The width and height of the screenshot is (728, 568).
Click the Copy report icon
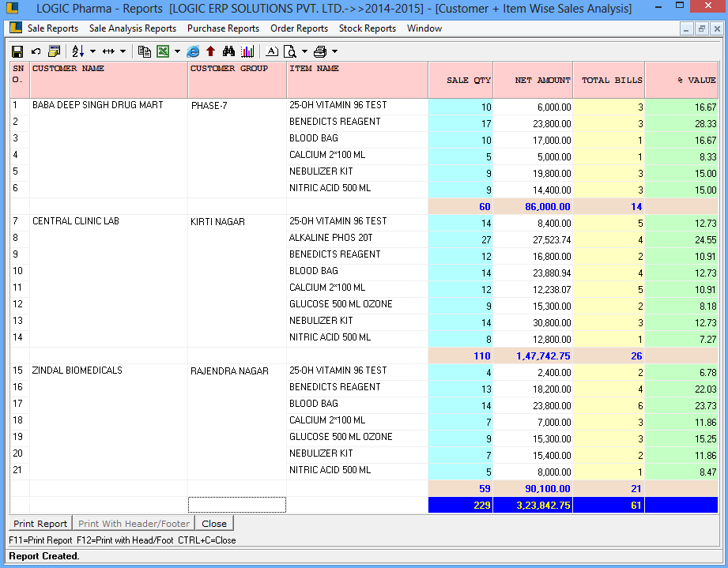(145, 51)
